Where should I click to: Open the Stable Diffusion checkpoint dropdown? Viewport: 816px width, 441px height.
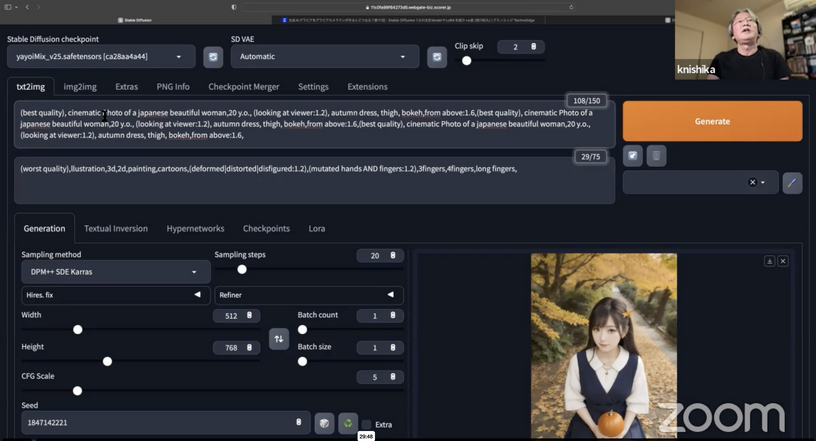101,57
